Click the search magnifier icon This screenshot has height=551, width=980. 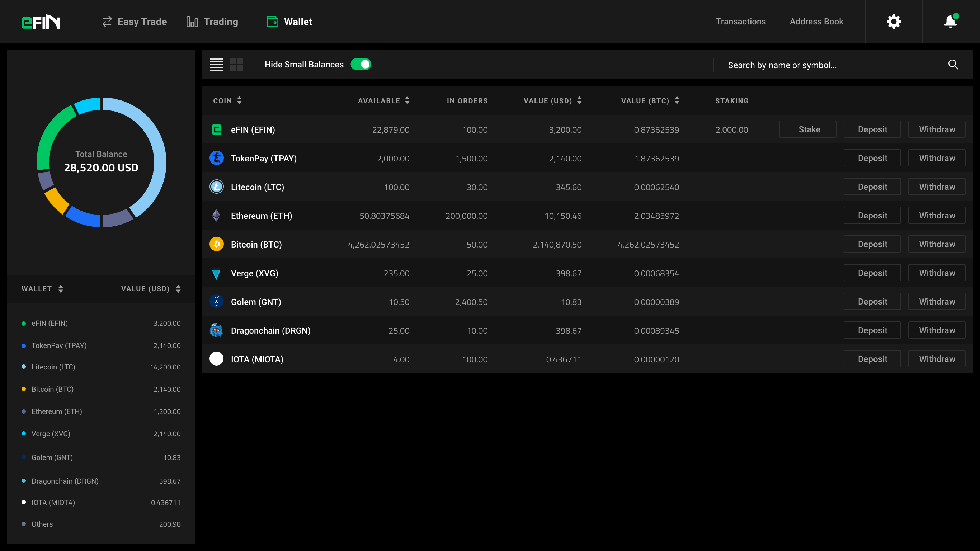point(953,65)
